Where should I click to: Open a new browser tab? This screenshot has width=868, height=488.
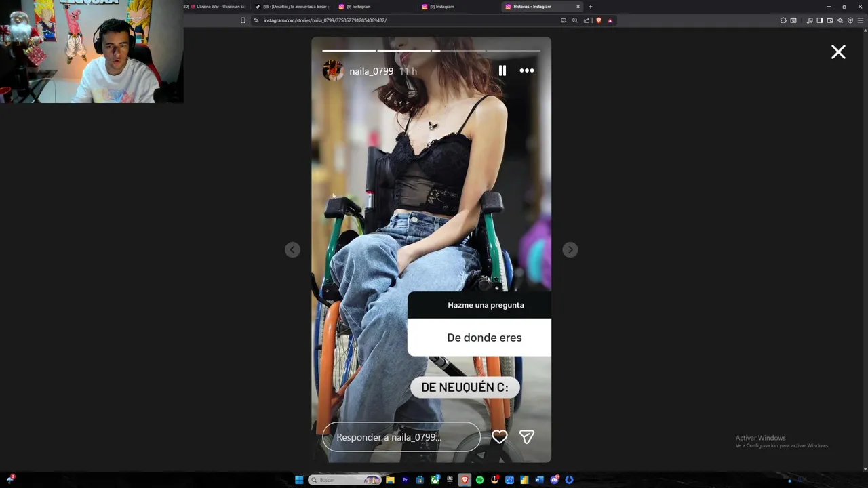[591, 7]
